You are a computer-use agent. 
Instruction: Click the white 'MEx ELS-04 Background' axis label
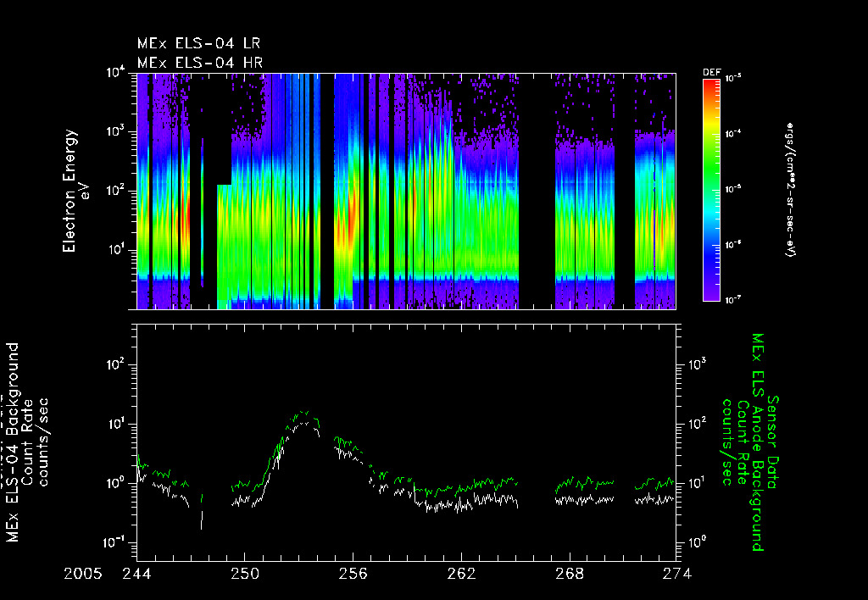(14, 442)
